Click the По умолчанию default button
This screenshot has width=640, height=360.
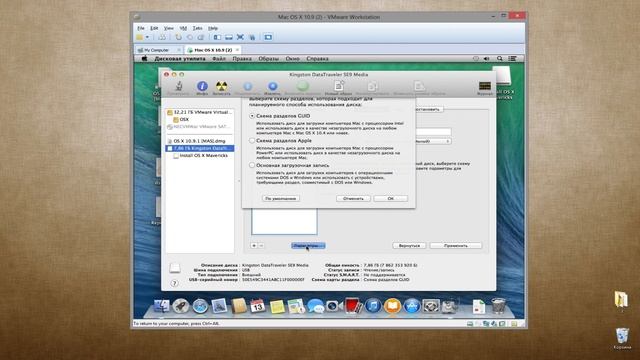point(280,198)
